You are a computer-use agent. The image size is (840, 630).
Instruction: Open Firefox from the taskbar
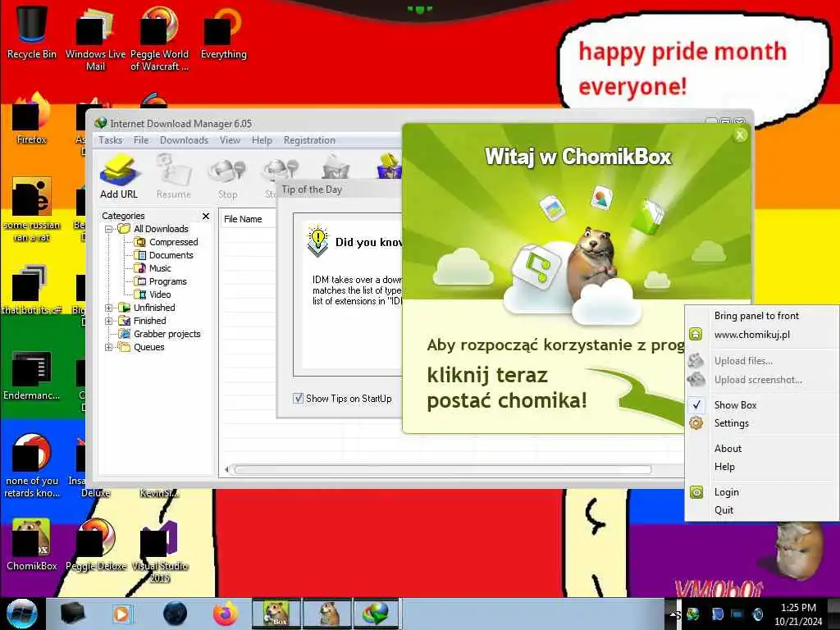(x=226, y=614)
